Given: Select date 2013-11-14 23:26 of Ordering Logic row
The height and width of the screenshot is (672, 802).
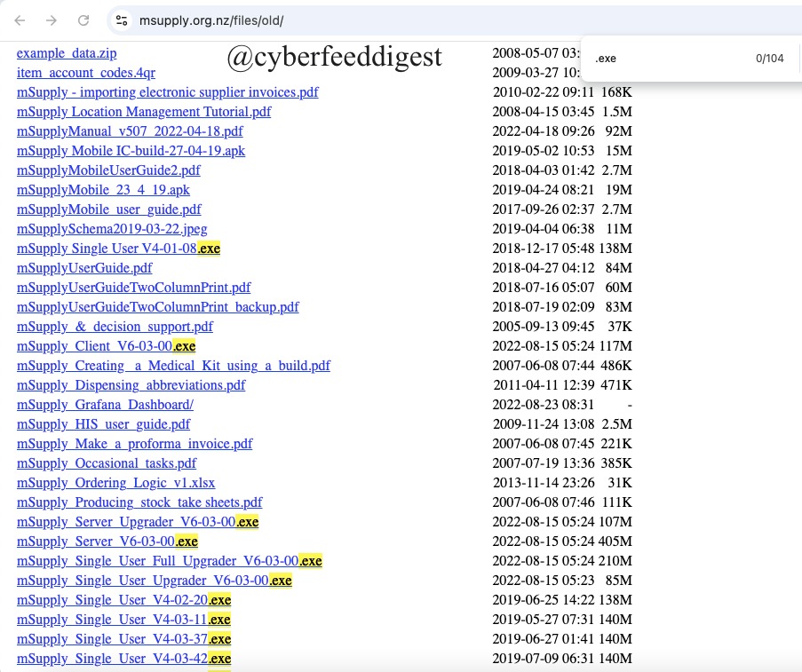Looking at the screenshot, I should click(x=544, y=483).
